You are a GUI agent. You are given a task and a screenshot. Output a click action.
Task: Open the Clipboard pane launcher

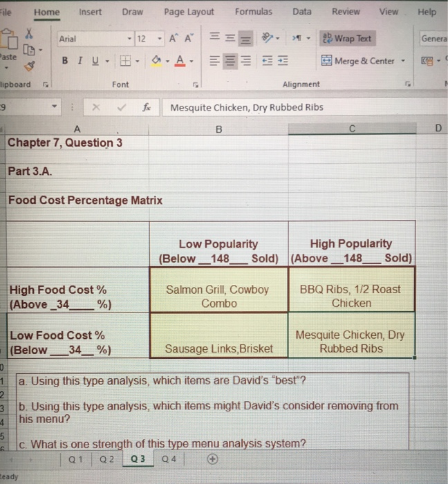click(x=46, y=84)
